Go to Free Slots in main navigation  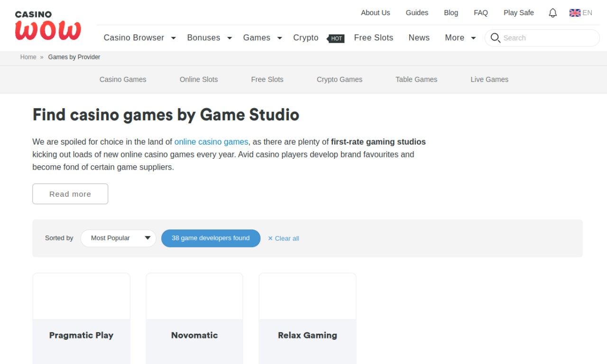coord(374,38)
